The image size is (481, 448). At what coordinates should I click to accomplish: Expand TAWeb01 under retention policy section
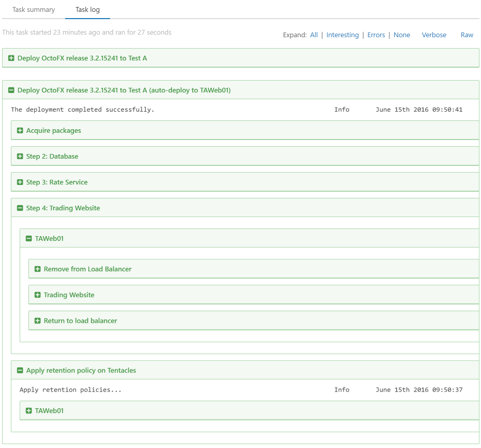[x=29, y=411]
